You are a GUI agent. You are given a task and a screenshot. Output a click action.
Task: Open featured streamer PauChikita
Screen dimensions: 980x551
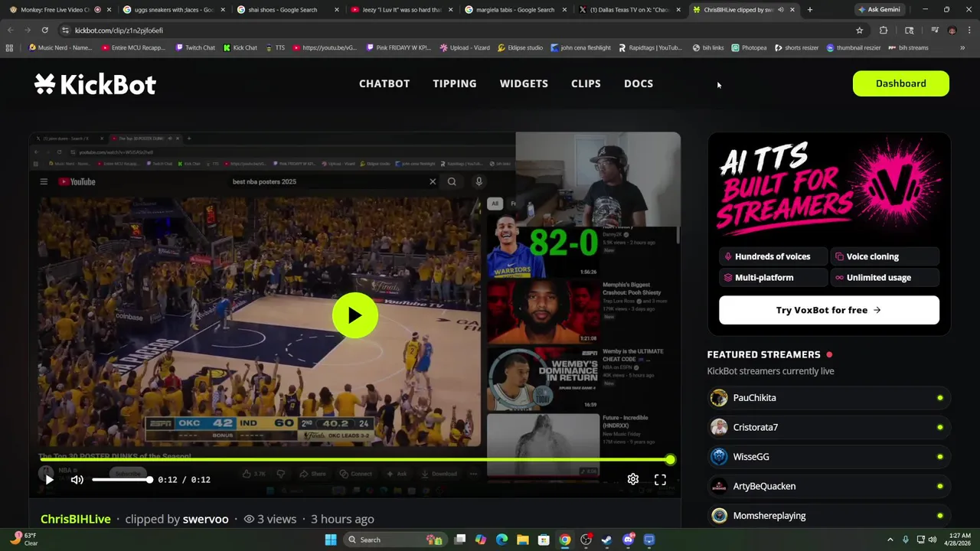[x=828, y=398]
